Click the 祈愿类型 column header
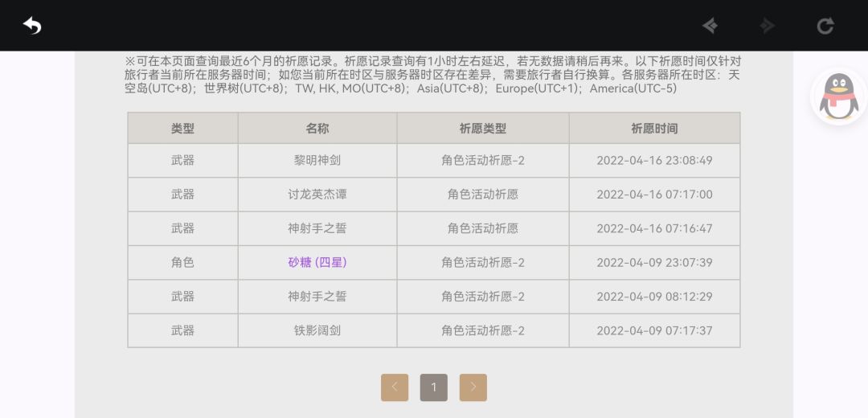868x418 pixels. (483, 129)
